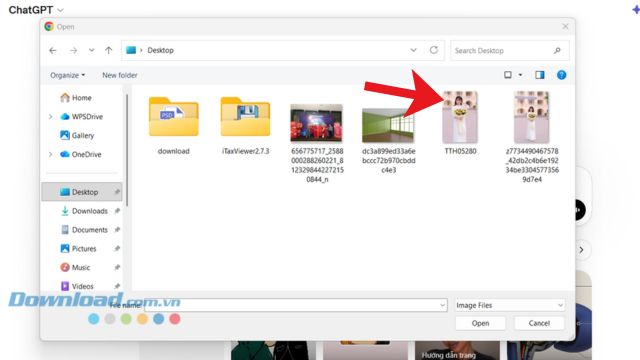Screen dimensions: 640x360
Task: Select the dc3a899ed33a6e room image thumbnail
Action: coord(388,125)
